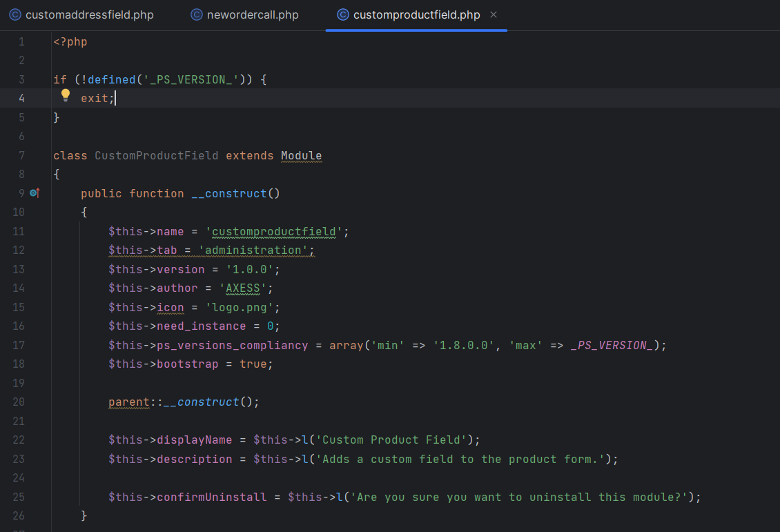
Task: Place cursor in 'customproductfield' string on line 11
Action: [x=274, y=231]
